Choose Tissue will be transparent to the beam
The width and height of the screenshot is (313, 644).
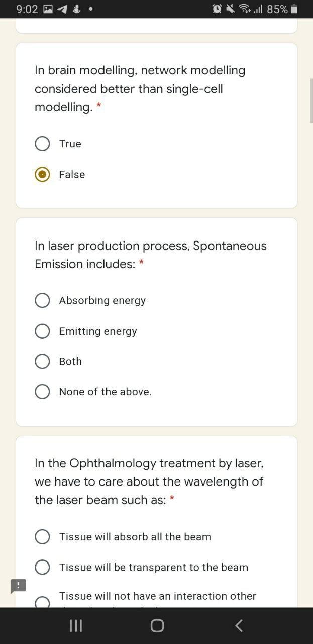43,568
